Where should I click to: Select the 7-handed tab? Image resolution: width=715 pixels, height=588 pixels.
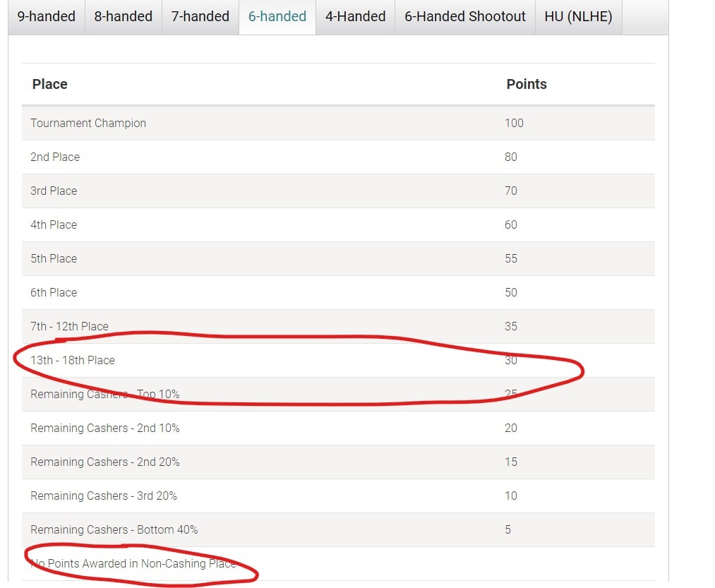point(200,16)
